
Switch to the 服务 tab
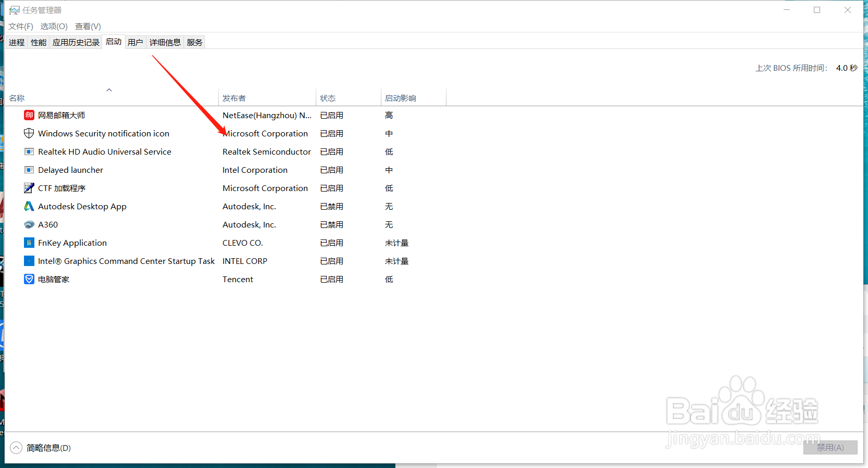tap(195, 42)
